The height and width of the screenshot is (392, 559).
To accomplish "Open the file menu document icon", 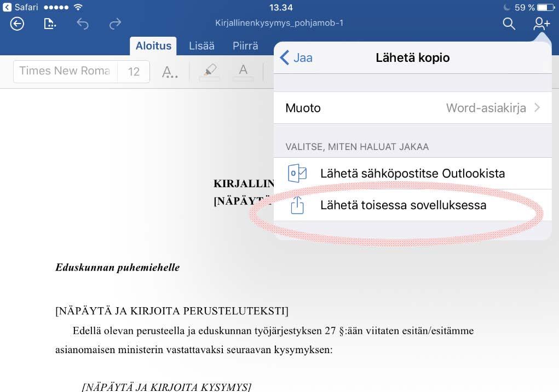I will point(50,24).
